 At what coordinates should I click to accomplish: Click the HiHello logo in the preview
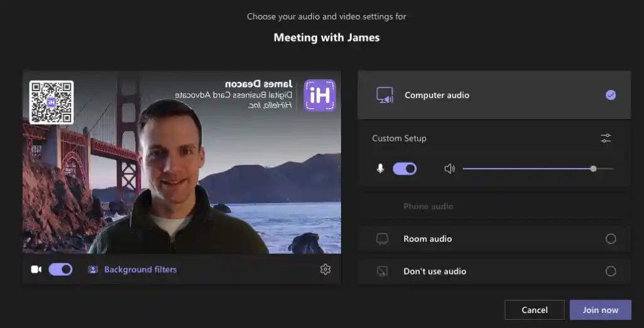[x=320, y=96]
